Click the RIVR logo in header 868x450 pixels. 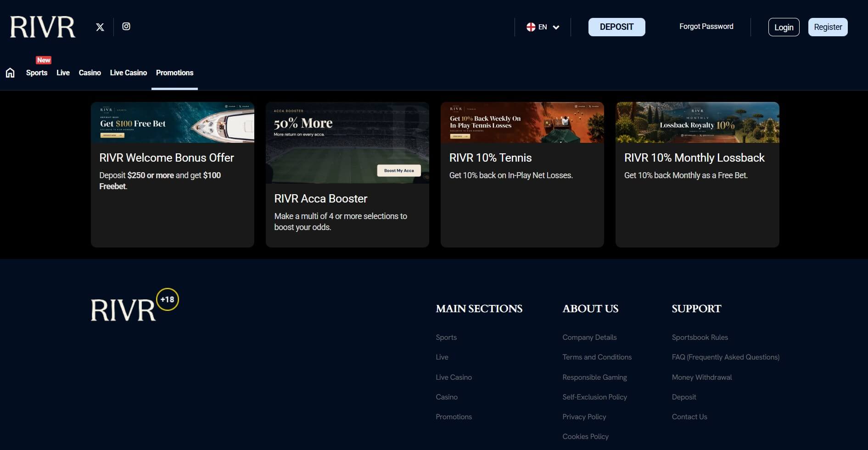click(43, 27)
